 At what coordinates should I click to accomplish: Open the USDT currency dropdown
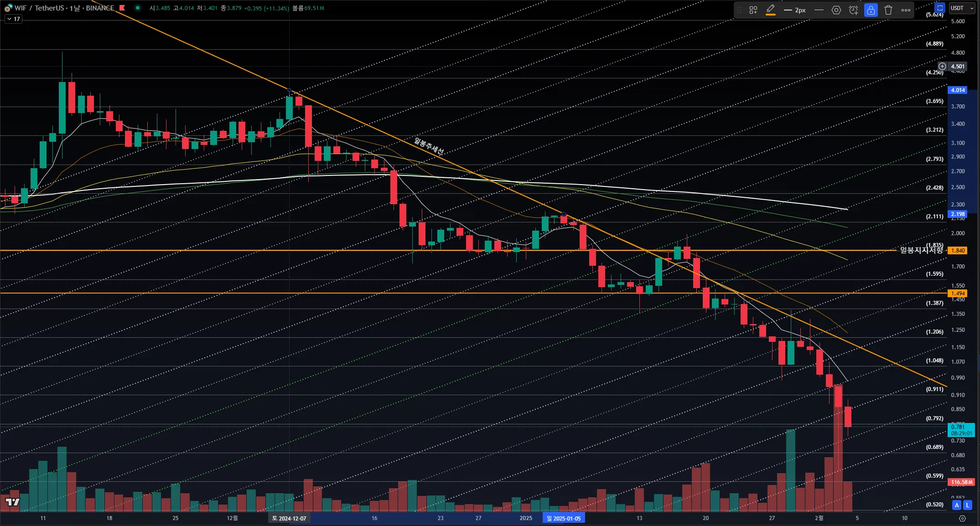[x=962, y=8]
